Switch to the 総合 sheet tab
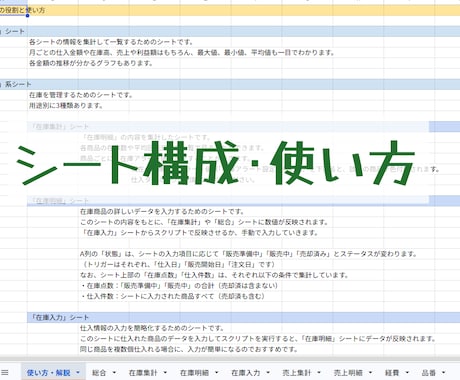 click(99, 373)
